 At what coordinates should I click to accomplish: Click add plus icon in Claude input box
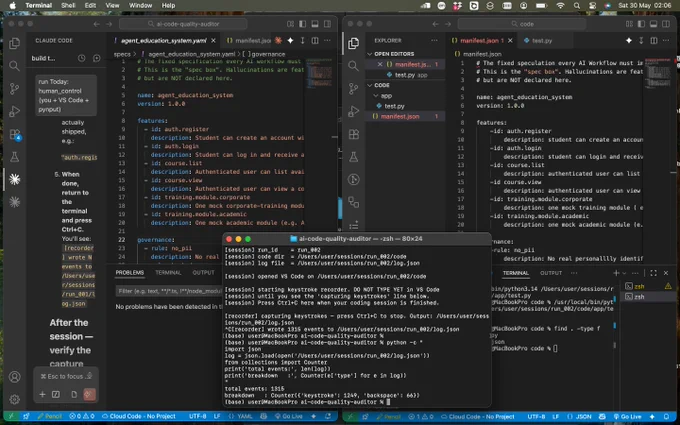coord(42,394)
